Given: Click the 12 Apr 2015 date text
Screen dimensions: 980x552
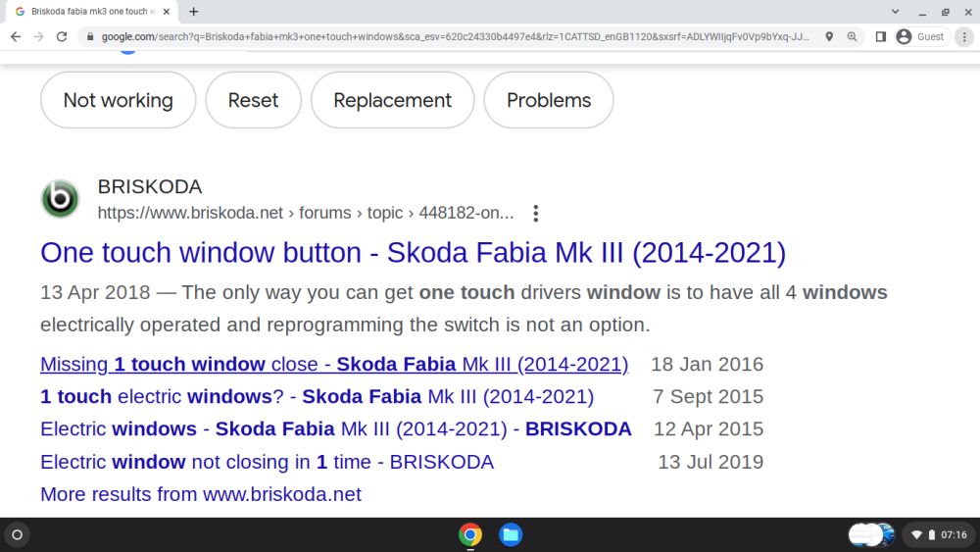Looking at the screenshot, I should click(709, 428).
